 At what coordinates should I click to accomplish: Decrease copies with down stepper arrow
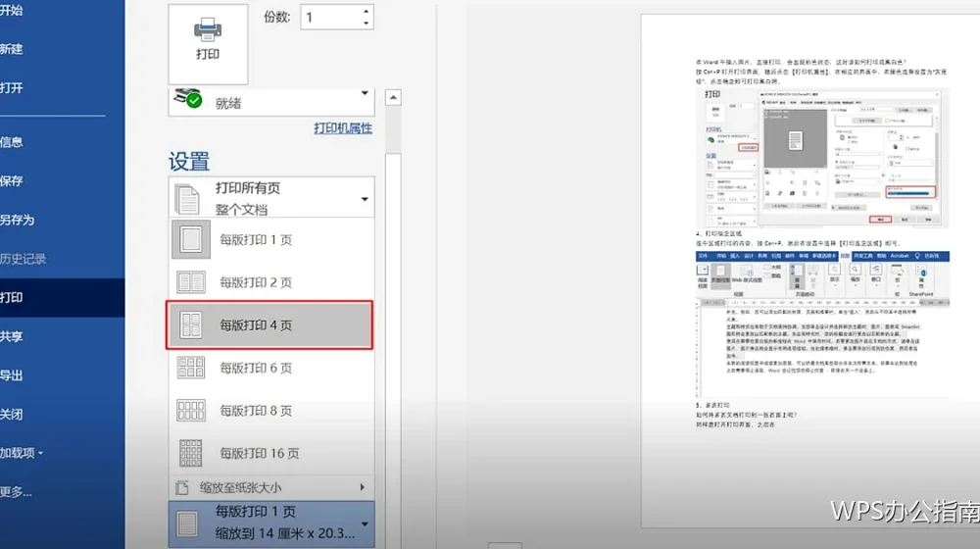point(367,24)
